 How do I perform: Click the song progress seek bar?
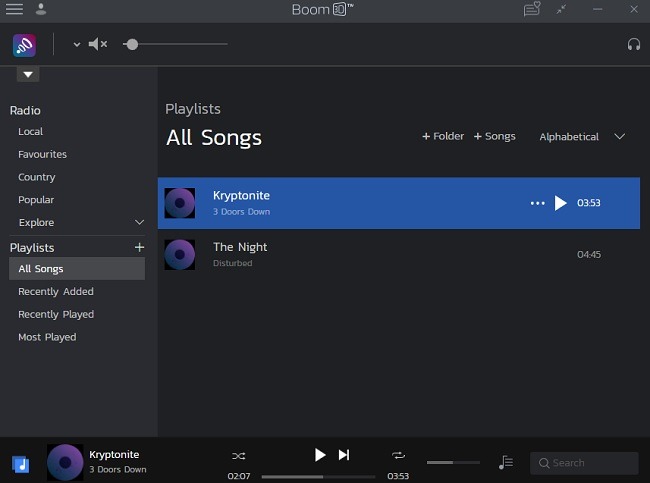[x=318, y=476]
